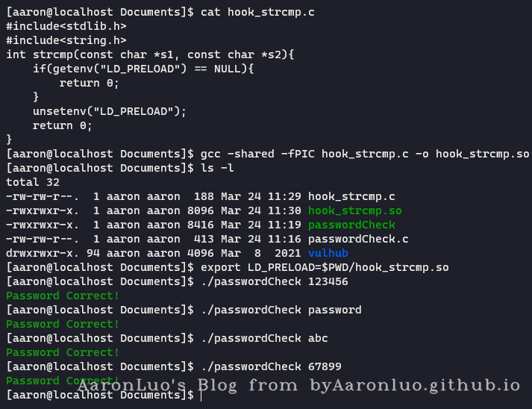Click the passwordCheck password command

tap(281, 310)
